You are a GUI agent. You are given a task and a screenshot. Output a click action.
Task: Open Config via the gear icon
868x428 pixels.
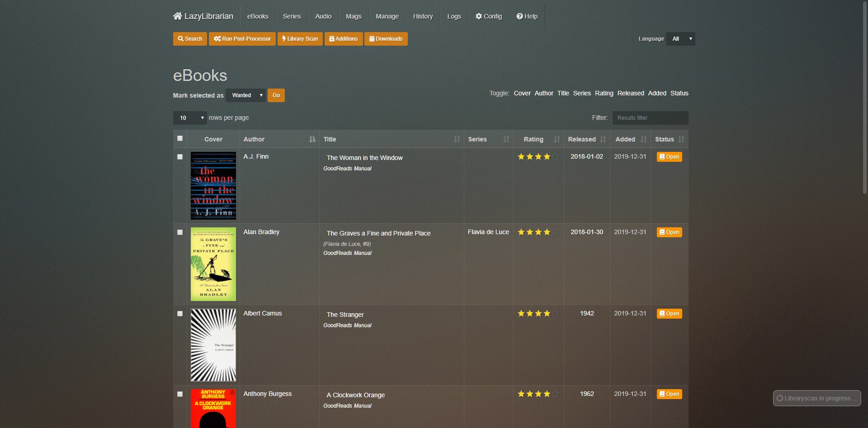479,16
